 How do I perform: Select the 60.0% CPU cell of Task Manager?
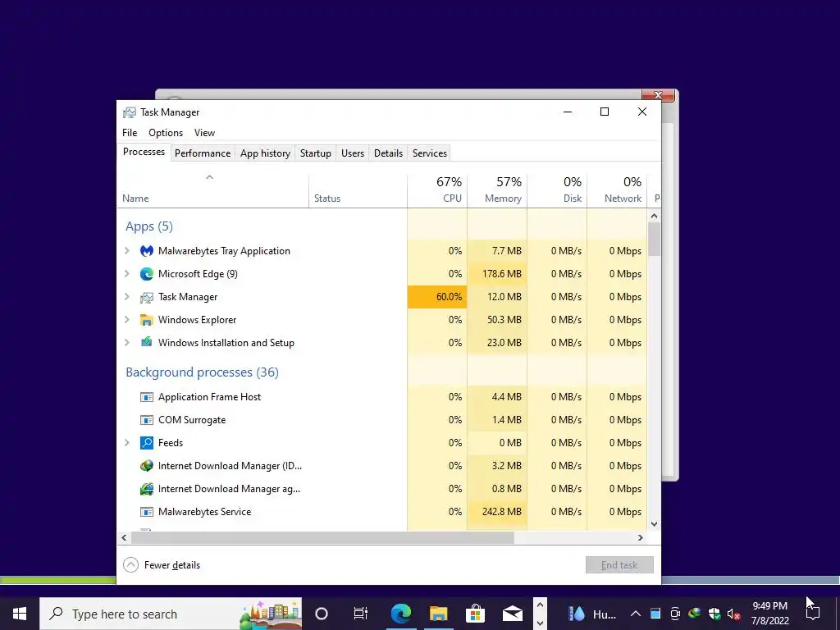[x=437, y=297]
